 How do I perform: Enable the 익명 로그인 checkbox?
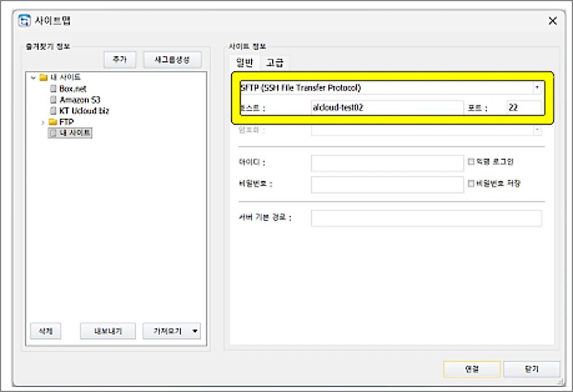click(471, 162)
